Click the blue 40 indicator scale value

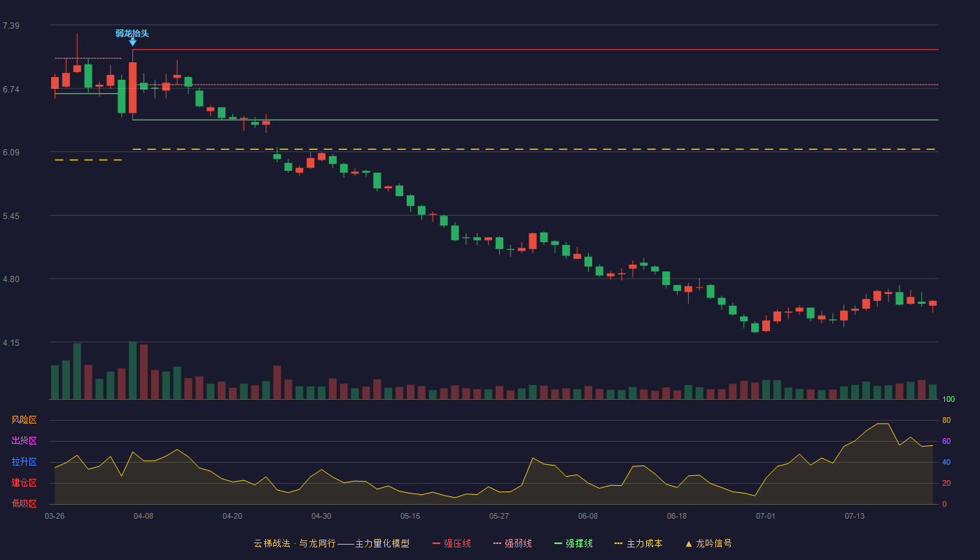tap(946, 463)
